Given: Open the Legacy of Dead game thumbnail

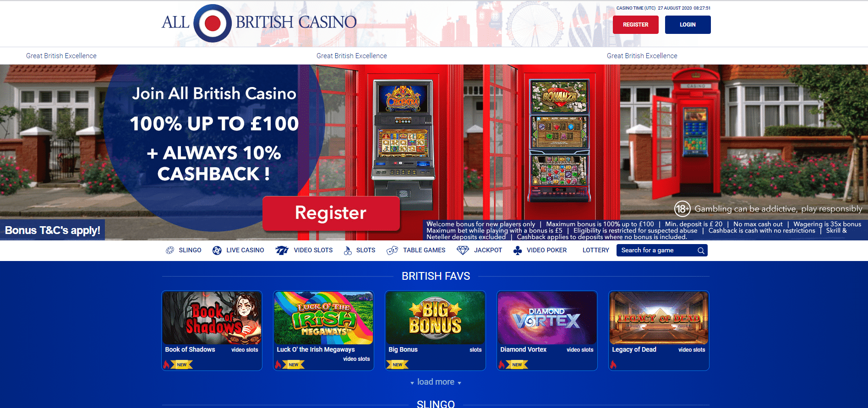Looking at the screenshot, I should coord(659,318).
